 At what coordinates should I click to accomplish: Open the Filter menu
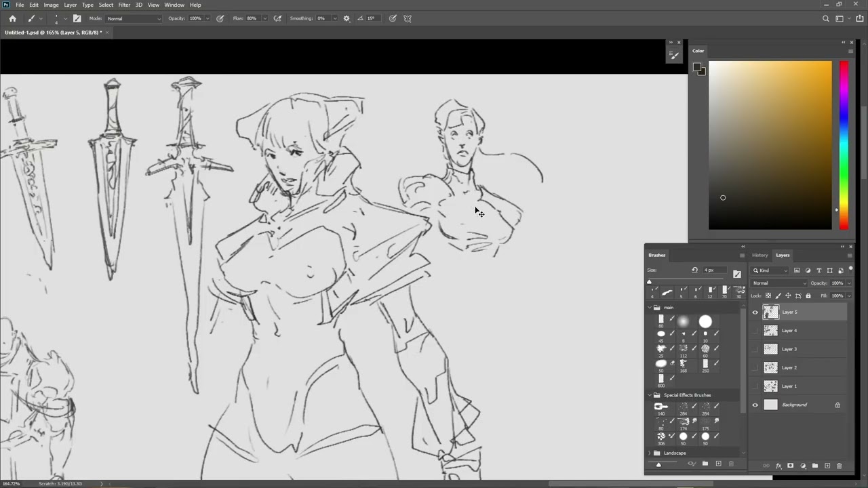(124, 5)
